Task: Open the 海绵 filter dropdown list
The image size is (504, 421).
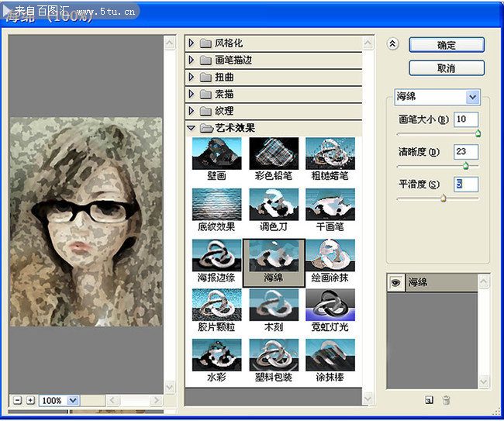Action: click(x=472, y=97)
